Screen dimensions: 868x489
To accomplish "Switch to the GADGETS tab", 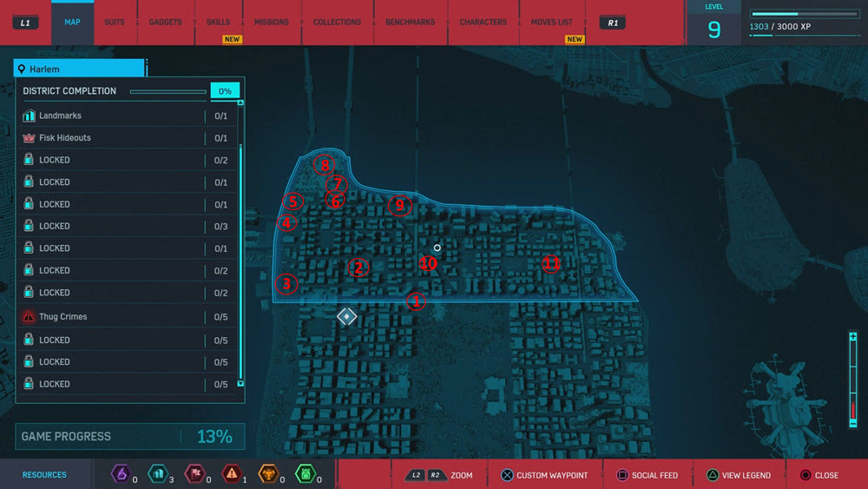I will point(165,23).
